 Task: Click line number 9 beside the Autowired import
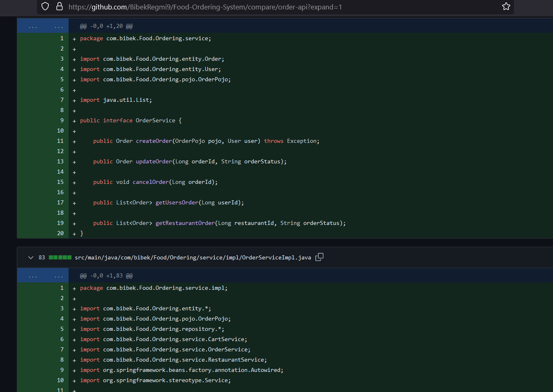pyautogui.click(x=62, y=370)
